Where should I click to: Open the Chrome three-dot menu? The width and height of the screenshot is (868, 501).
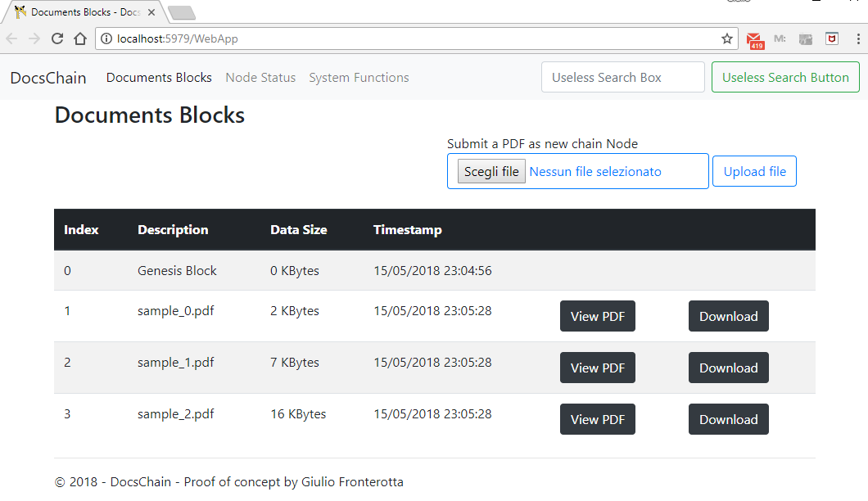point(857,38)
